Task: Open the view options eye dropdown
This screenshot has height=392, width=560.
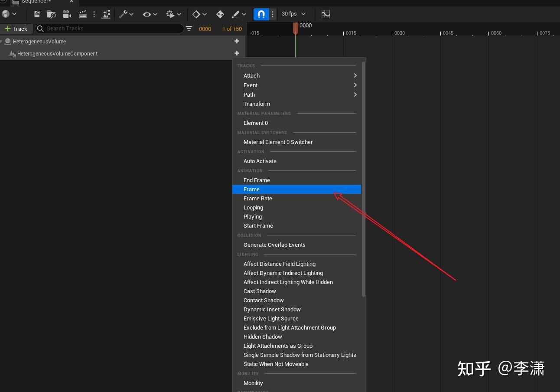Action: 150,14
